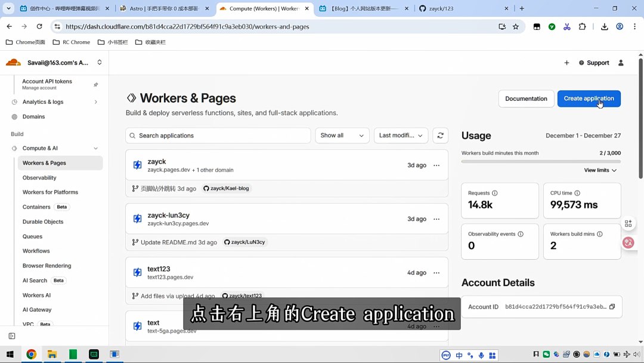This screenshot has height=363, width=644.
Task: Collapse the sidebar with the bottom-left icon
Action: pos(11,336)
